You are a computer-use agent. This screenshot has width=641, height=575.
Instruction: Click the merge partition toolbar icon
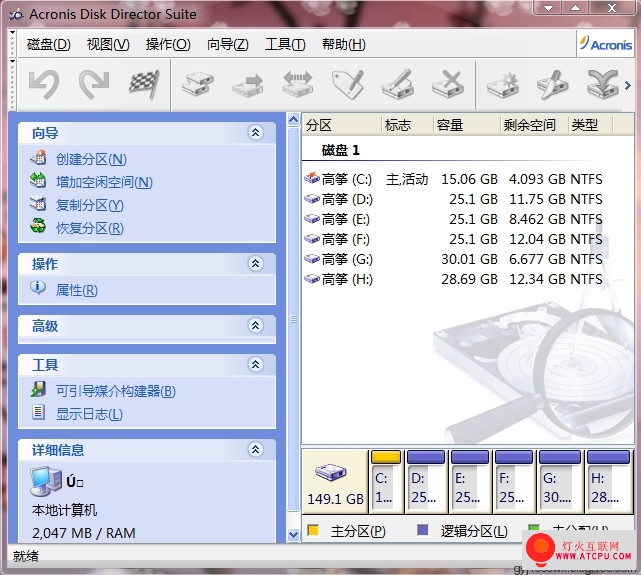point(603,85)
